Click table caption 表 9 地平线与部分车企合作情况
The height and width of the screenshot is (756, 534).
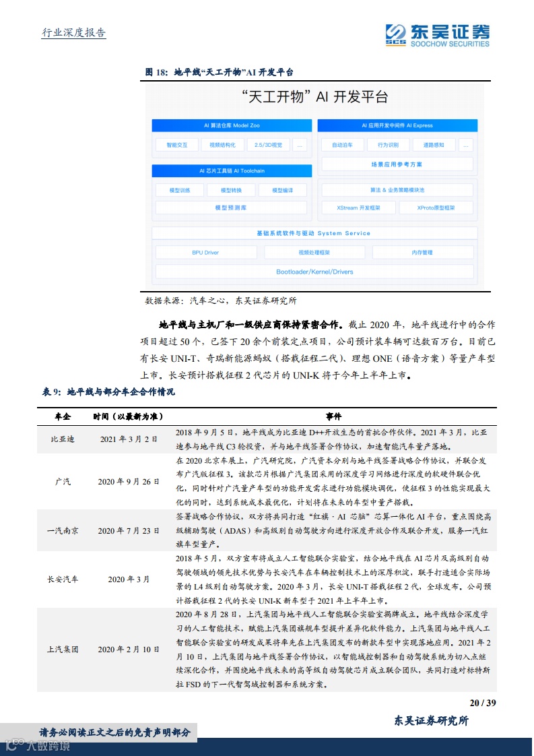[108, 392]
